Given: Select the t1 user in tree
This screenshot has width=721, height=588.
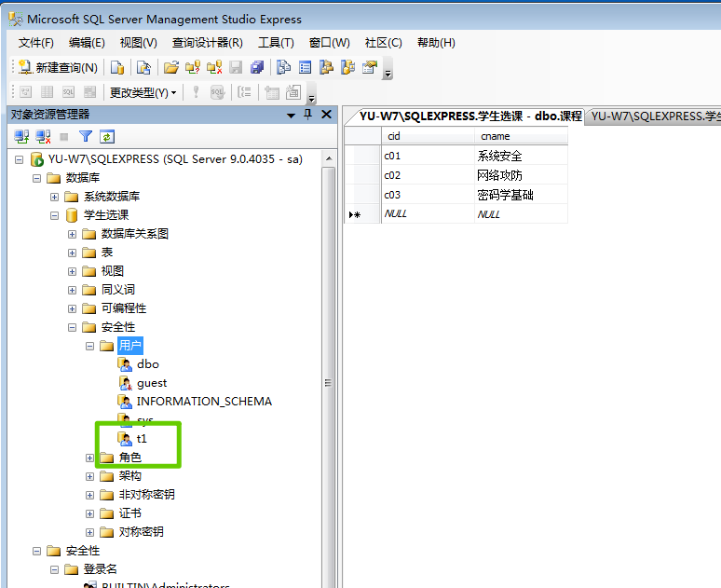Looking at the screenshot, I should 142,439.
